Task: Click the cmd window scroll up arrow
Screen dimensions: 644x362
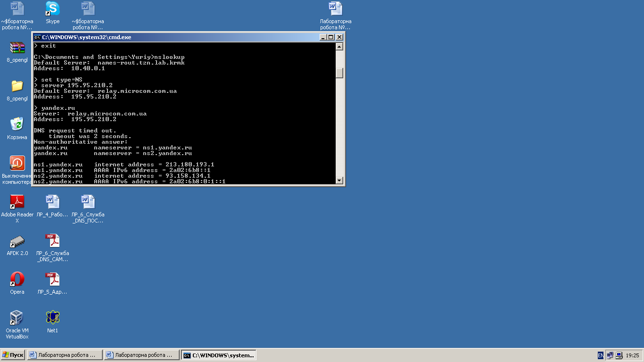Action: (x=339, y=47)
